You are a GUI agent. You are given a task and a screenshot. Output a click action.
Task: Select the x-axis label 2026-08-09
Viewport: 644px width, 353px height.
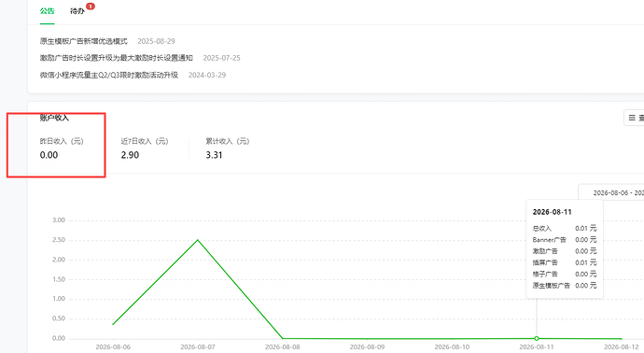coord(367,347)
